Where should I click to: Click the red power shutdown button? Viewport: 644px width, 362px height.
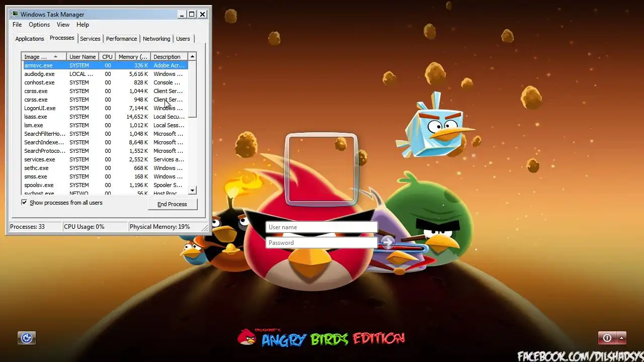607,338
